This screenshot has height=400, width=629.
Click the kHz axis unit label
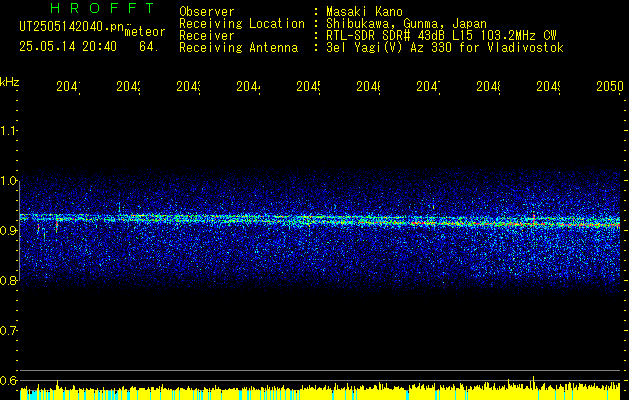[10, 82]
